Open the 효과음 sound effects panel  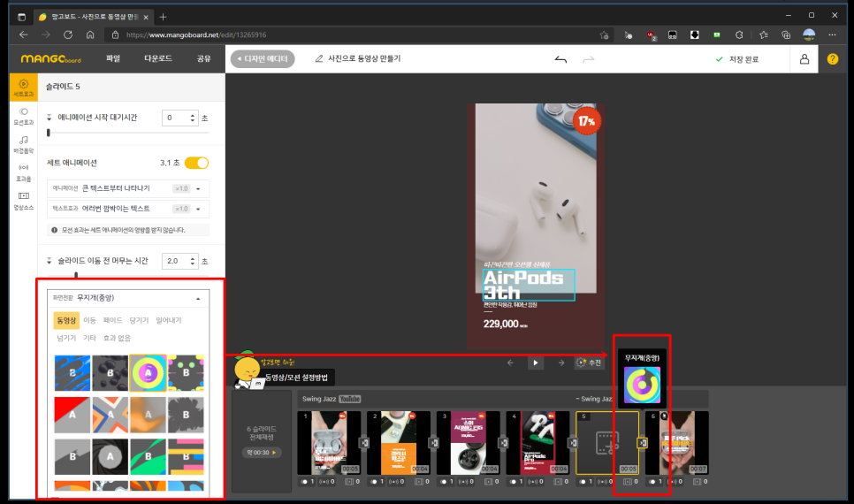(23, 172)
